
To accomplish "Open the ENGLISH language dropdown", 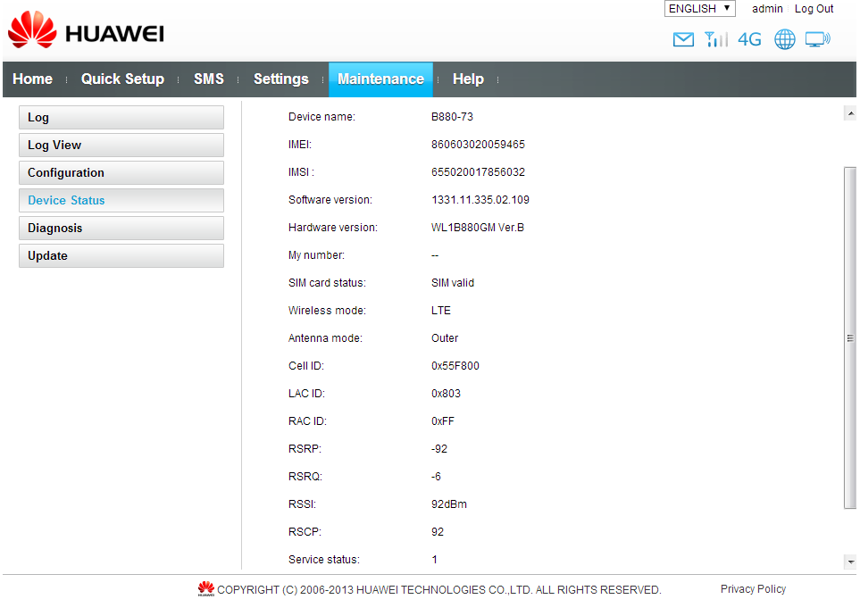I will [699, 9].
